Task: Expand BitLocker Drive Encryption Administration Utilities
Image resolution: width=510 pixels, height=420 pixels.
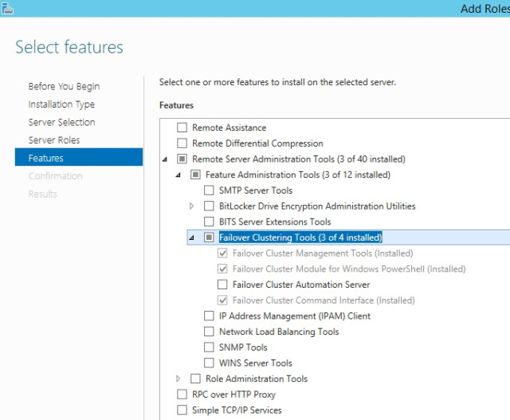Action: [191, 206]
